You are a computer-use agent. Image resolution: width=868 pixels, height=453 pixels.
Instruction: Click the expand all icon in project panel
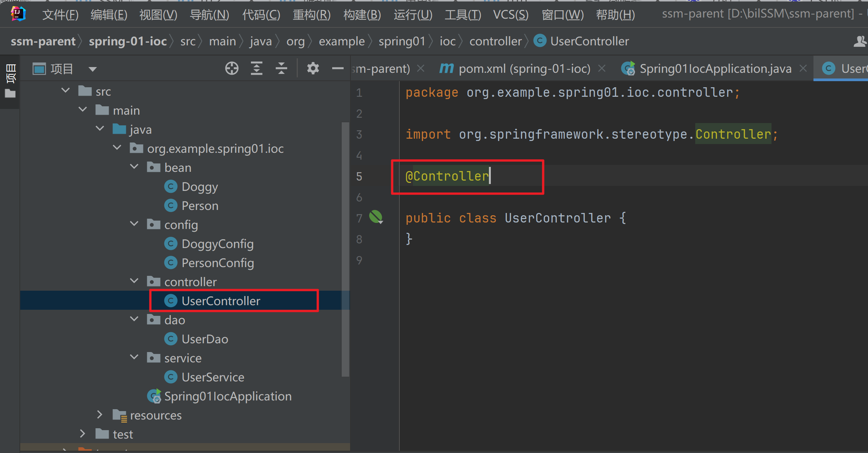tap(257, 69)
